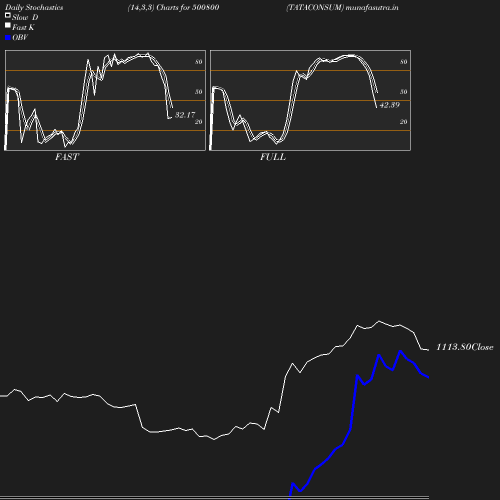Image resolution: width=500 pixels, height=500 pixels.
Task: Select the 'Daily Stochastics' title text
Action: coord(34,8)
